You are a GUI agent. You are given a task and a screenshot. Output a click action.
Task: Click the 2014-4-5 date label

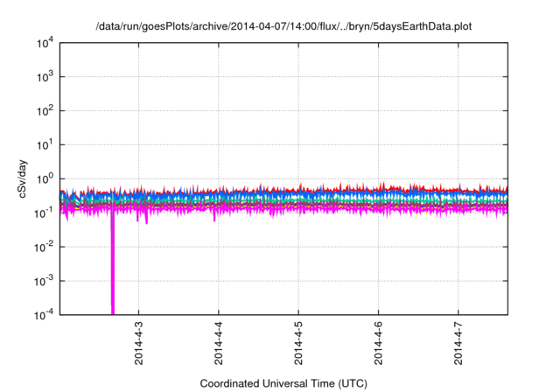pyautogui.click(x=298, y=343)
